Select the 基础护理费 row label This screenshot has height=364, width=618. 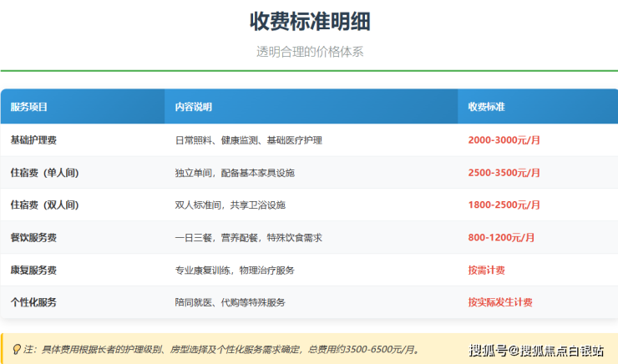click(33, 140)
